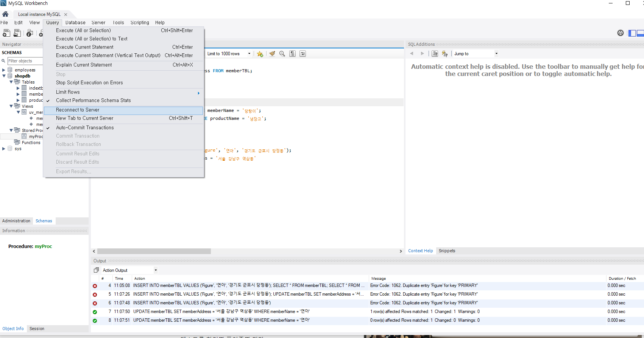The width and height of the screenshot is (644, 338).
Task: Collapse the Views folder
Action: [x=11, y=106]
